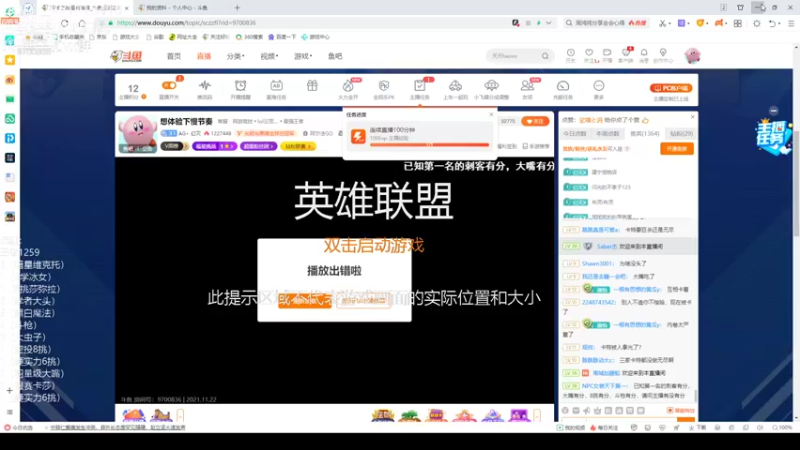Open the 首页 nav item
The width and height of the screenshot is (800, 450).
(x=173, y=56)
